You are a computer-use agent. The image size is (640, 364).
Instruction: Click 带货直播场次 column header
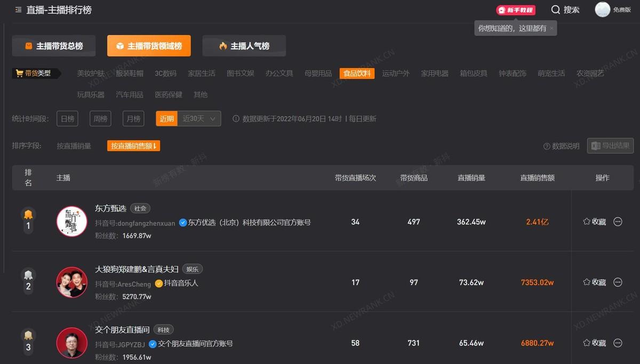pyautogui.click(x=356, y=178)
